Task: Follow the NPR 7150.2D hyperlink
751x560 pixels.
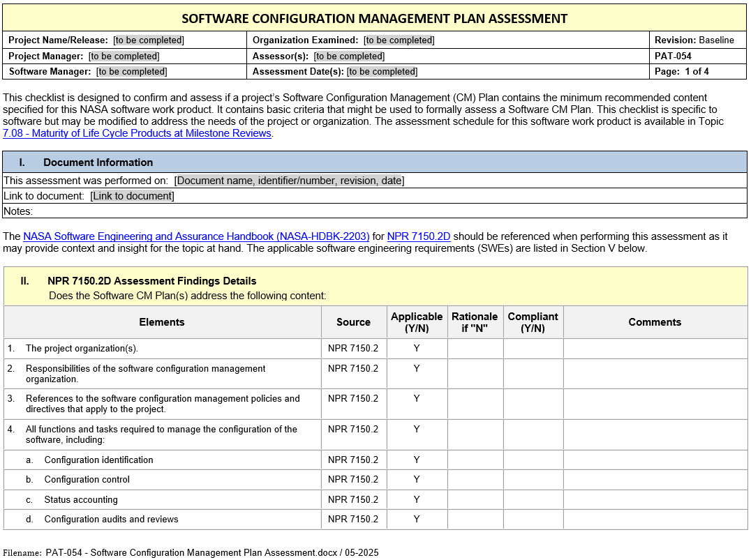Action: [x=419, y=236]
